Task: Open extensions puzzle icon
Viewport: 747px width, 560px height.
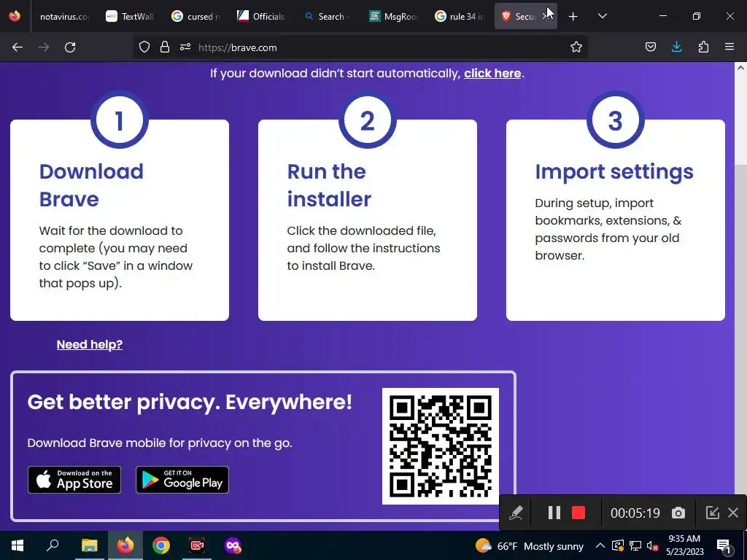Action: [x=703, y=47]
